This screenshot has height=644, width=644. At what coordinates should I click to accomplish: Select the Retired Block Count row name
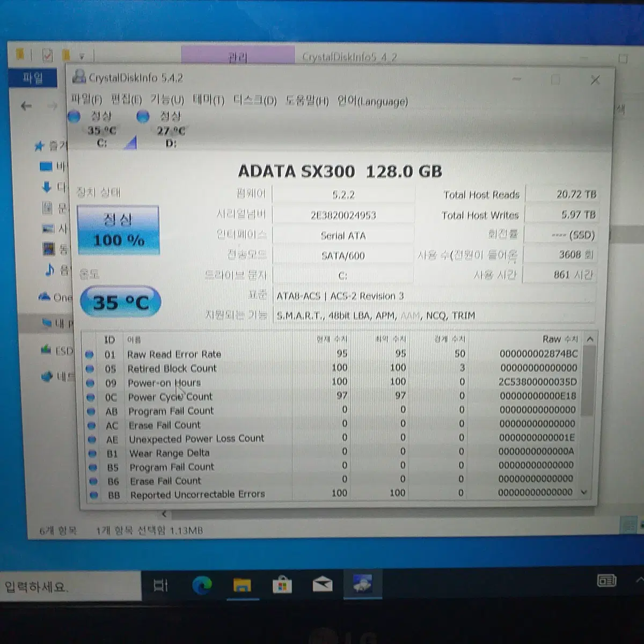pyautogui.click(x=172, y=369)
